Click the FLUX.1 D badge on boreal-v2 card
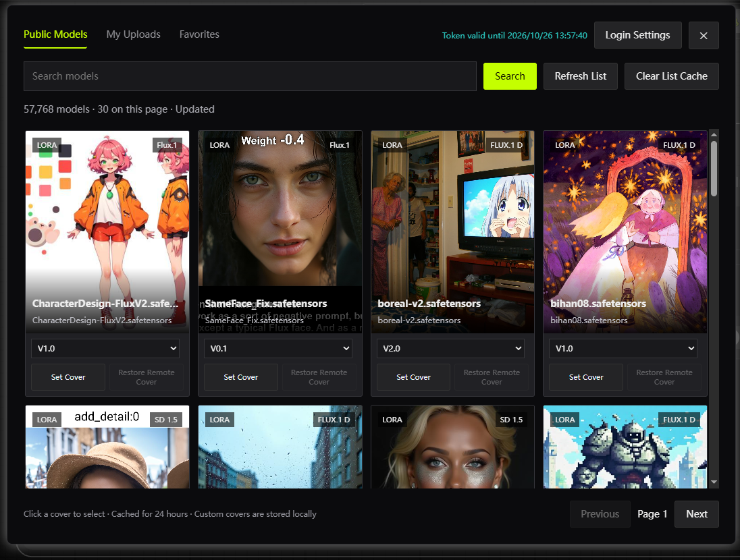The image size is (740, 560). (506, 145)
